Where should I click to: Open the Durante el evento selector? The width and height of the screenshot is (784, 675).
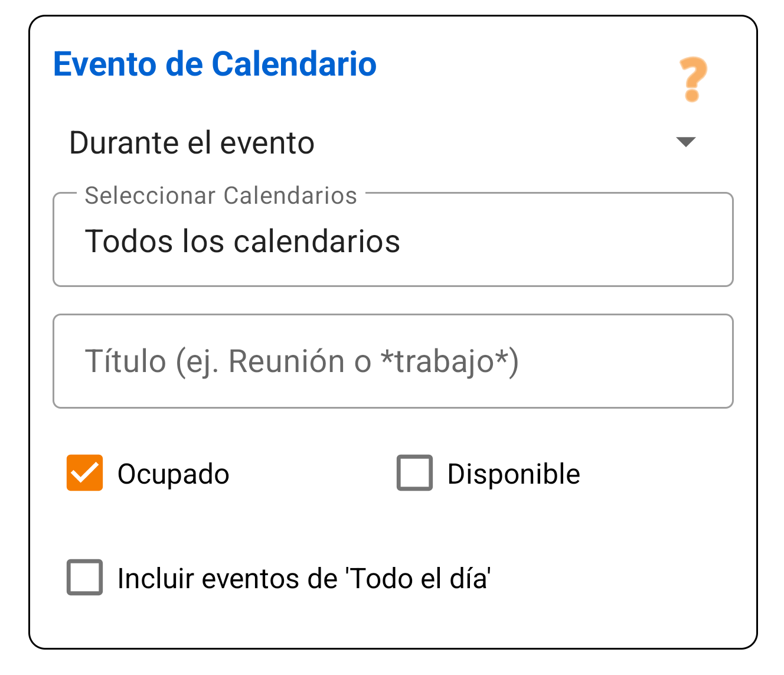pos(378,142)
